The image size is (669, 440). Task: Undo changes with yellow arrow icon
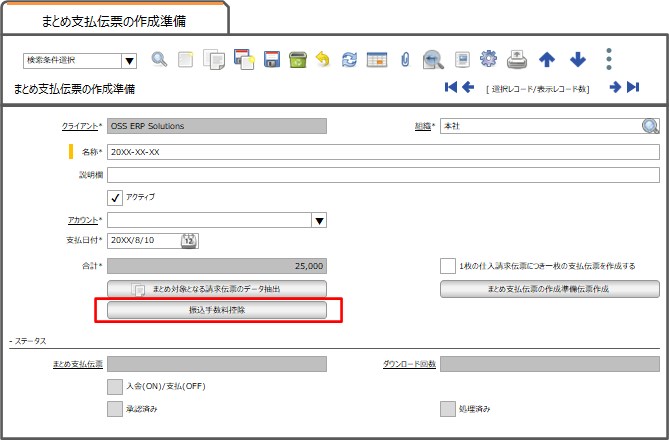coord(323,59)
